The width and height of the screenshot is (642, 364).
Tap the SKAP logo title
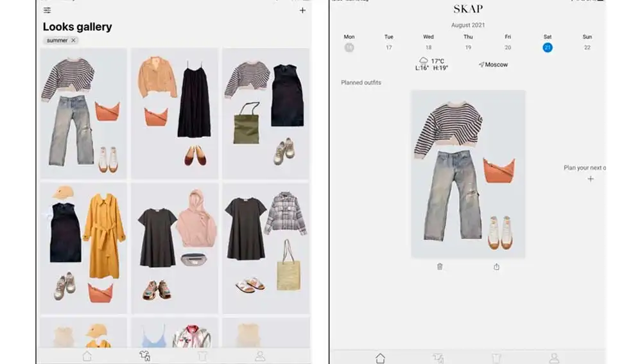[x=468, y=9]
